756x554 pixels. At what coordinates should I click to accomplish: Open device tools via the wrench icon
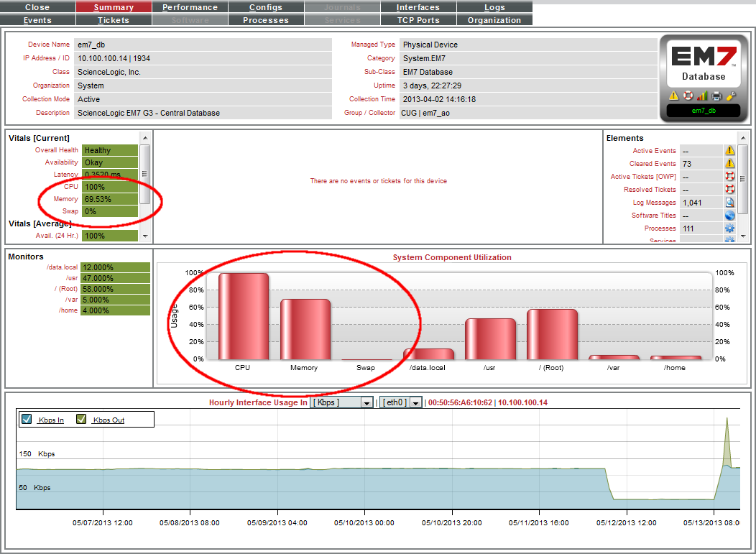731,96
